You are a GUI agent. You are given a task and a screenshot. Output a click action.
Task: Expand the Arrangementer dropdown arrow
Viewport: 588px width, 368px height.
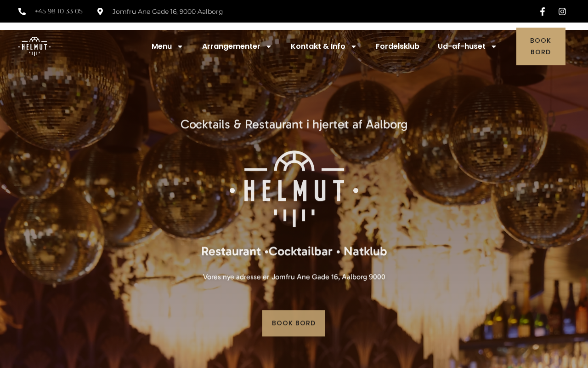pos(269,46)
